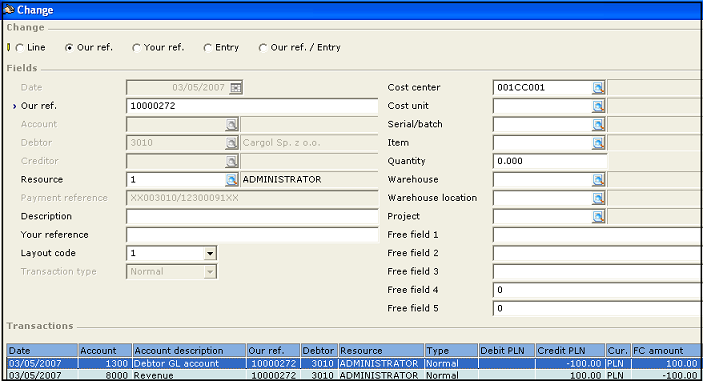Open the Serial/batch lookup icon
The image size is (703, 381).
(598, 124)
